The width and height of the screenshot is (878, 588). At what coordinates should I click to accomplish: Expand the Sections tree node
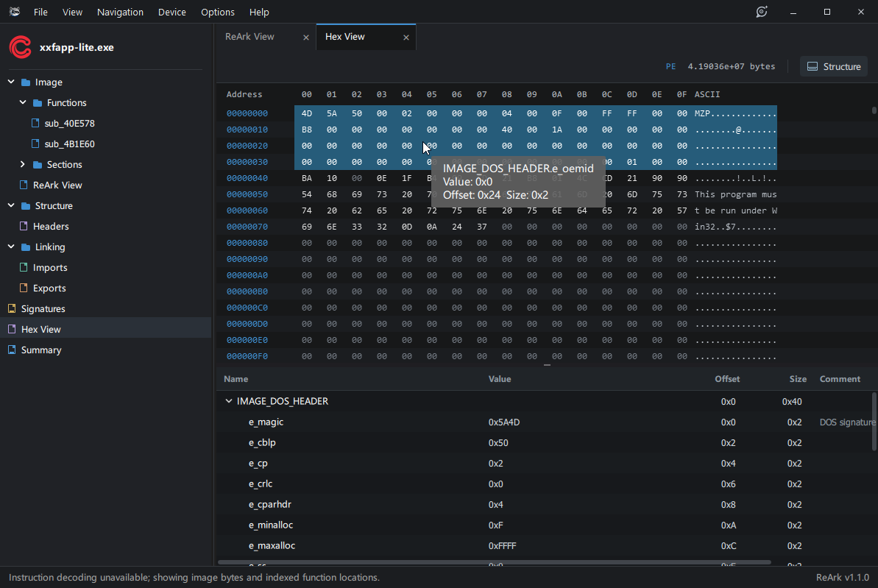[x=23, y=164]
